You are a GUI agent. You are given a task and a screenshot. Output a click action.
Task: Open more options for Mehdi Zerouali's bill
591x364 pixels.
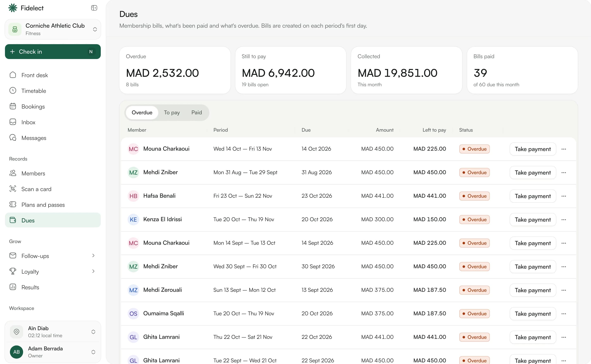(564, 290)
